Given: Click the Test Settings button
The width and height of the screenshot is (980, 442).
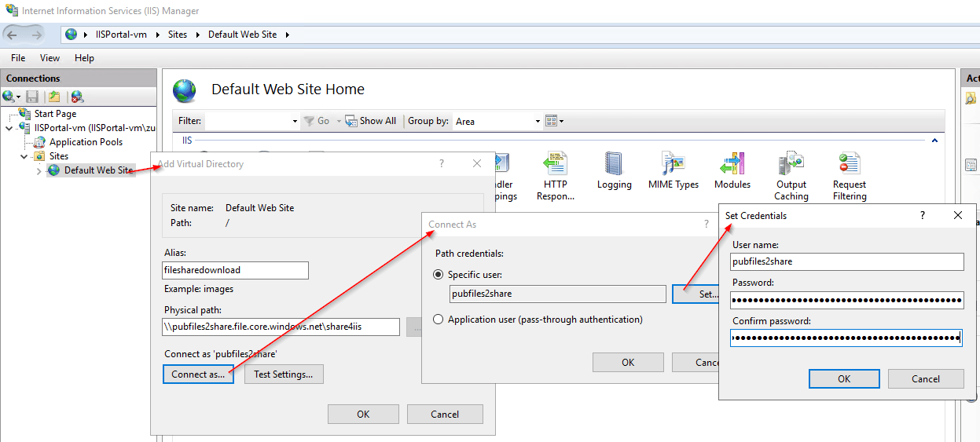Looking at the screenshot, I should (x=284, y=374).
